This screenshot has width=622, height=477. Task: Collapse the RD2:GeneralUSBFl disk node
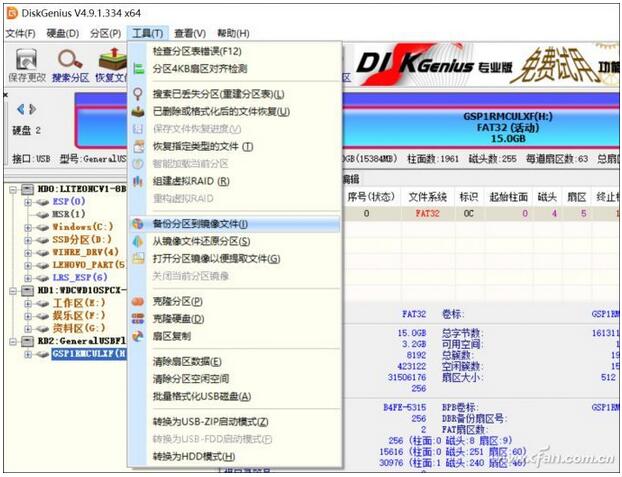click(13, 342)
